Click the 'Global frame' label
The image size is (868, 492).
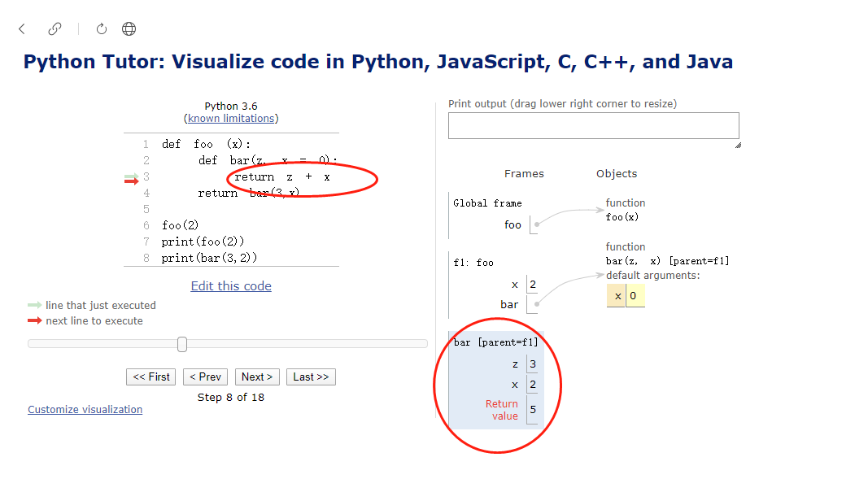tap(488, 203)
